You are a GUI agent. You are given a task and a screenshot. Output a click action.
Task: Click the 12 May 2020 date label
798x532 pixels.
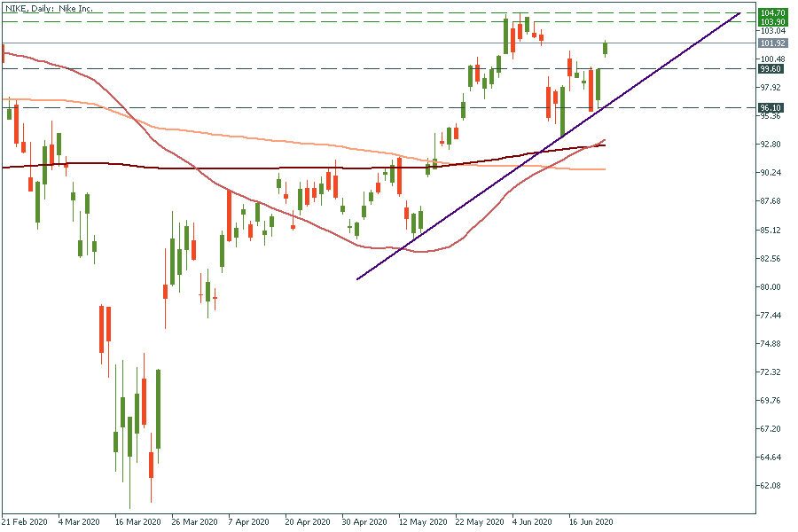click(419, 522)
